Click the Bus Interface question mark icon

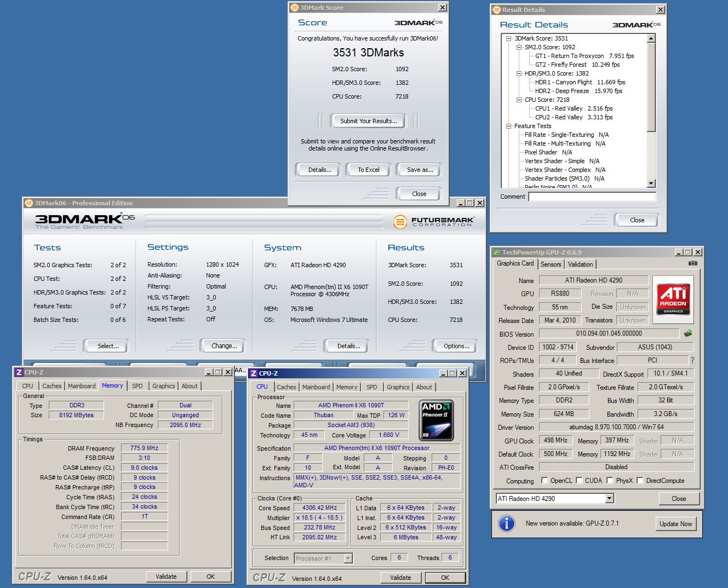(692, 360)
